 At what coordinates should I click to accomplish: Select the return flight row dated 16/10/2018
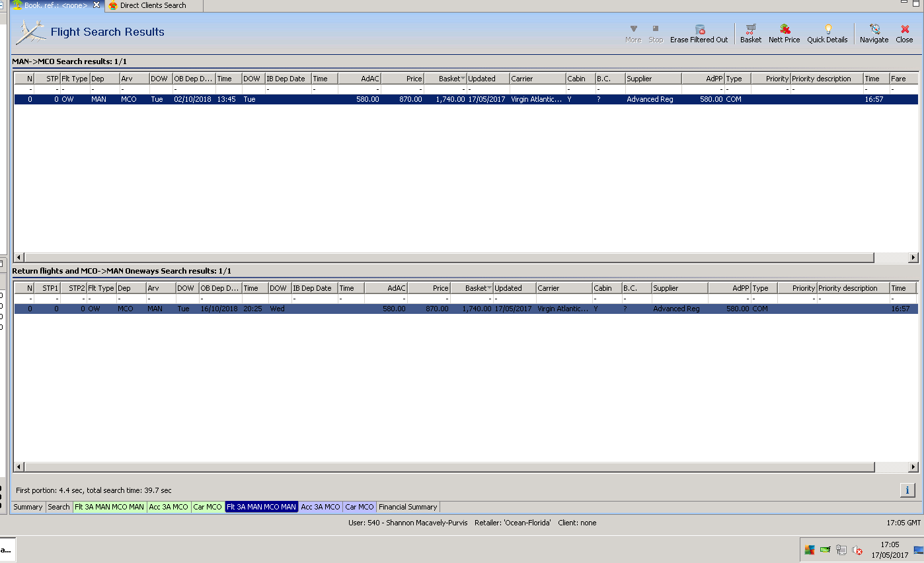(x=466, y=309)
